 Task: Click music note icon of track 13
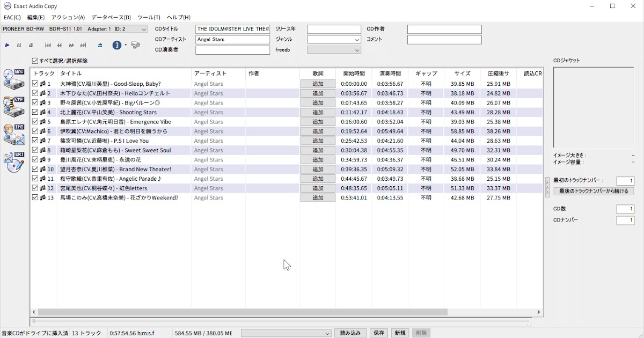pyautogui.click(x=42, y=197)
